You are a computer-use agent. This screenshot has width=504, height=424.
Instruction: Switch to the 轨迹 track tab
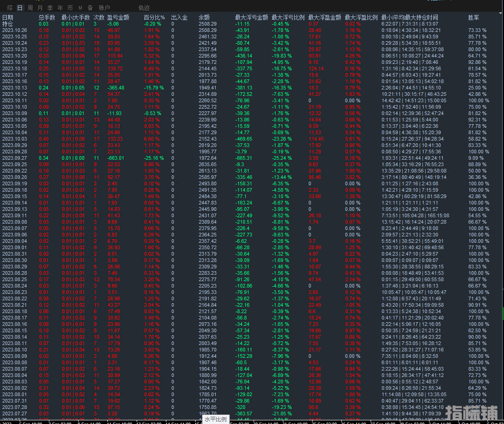coord(144,8)
